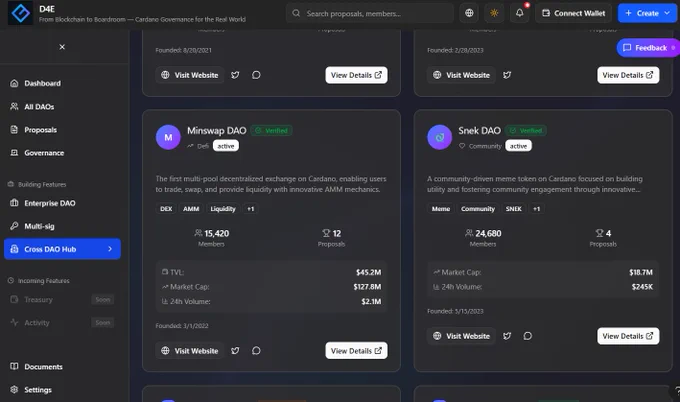Open the language globe icon in header
The width and height of the screenshot is (680, 402).
click(469, 13)
